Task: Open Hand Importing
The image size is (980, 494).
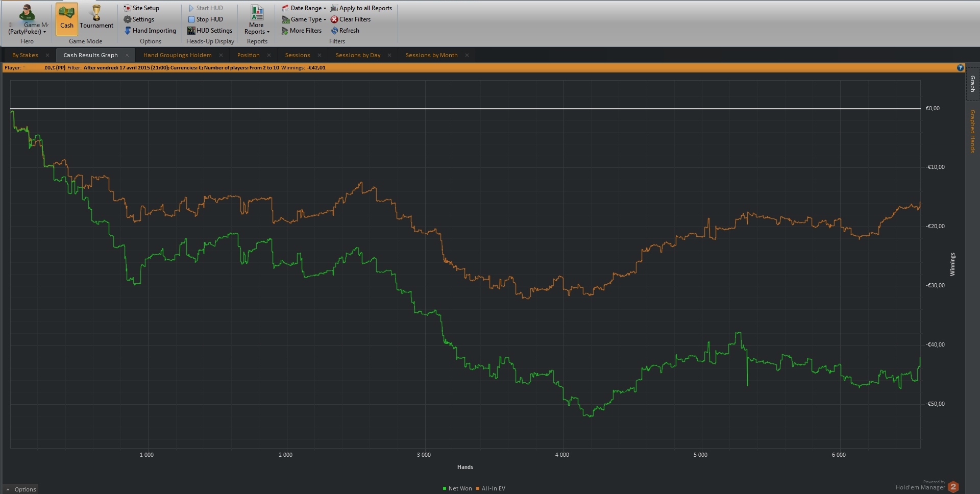Action: [x=150, y=31]
